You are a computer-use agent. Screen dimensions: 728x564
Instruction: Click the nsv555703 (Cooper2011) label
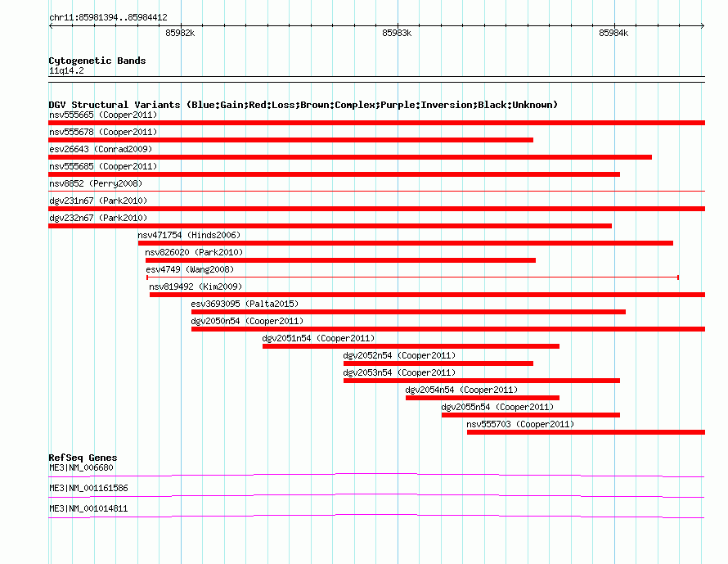tap(520, 424)
